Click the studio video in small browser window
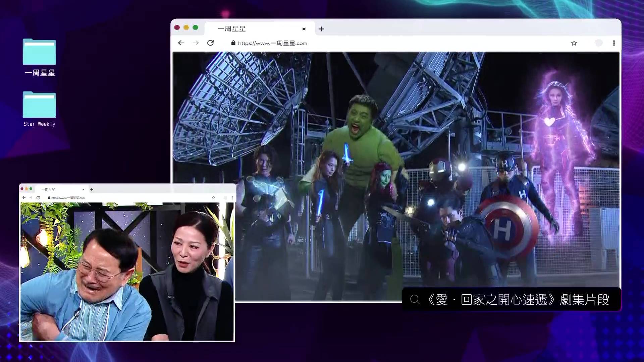 [x=127, y=271]
